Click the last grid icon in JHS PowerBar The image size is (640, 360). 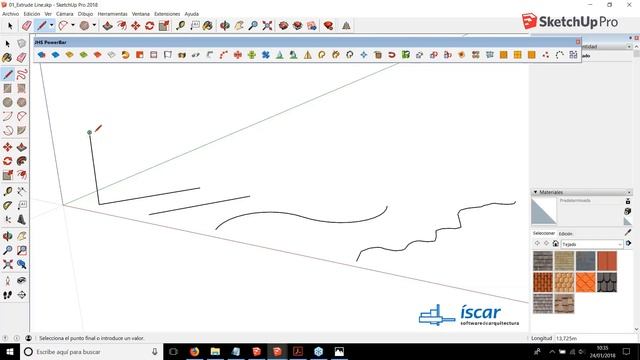click(x=573, y=55)
